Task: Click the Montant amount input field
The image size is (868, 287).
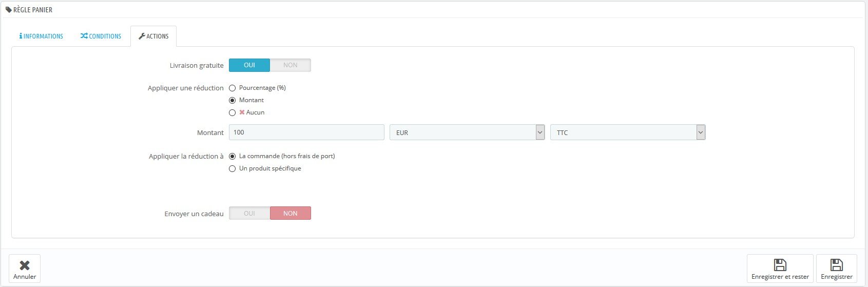Action: (306, 132)
